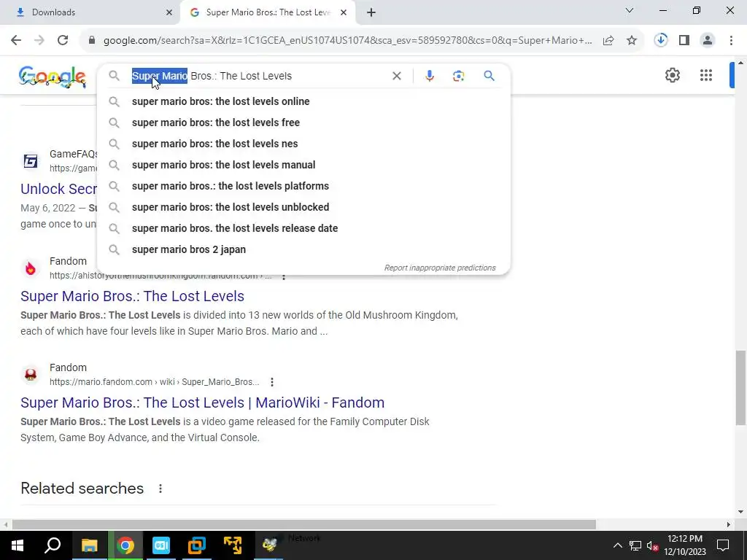The image size is (747, 560).
Task: Open Fandom 'Super Mario Bros.: The Lost Levels' result
Action: click(x=133, y=296)
